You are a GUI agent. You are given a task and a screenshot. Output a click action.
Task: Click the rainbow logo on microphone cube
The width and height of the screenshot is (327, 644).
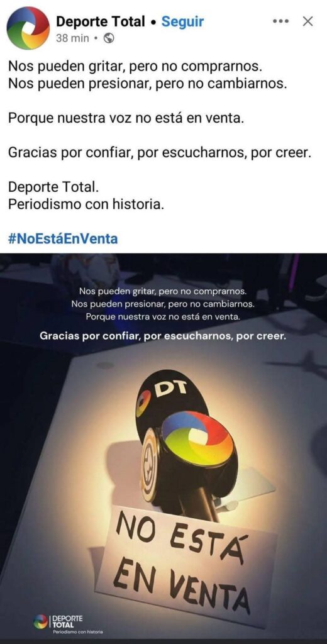[197, 438]
